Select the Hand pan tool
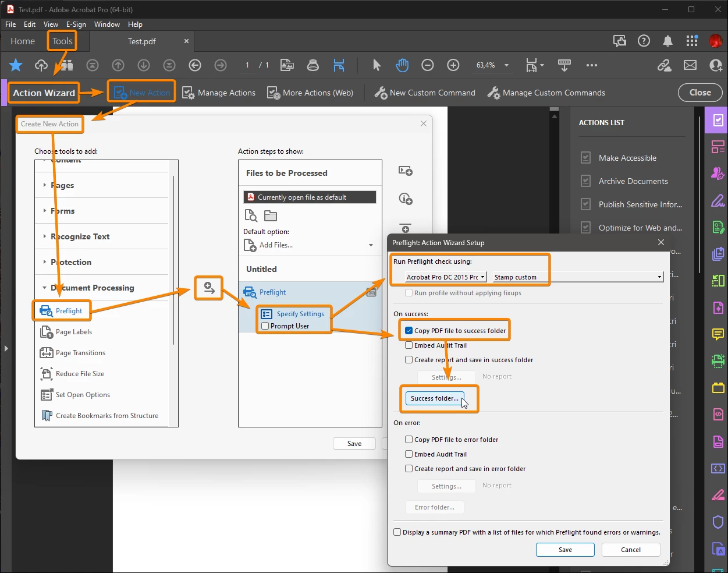This screenshot has height=573, width=728. [402, 65]
